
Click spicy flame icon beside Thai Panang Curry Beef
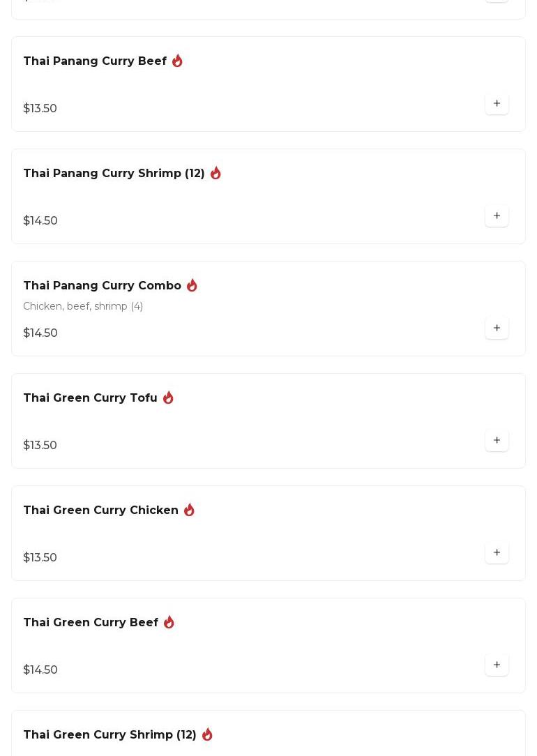point(177,61)
